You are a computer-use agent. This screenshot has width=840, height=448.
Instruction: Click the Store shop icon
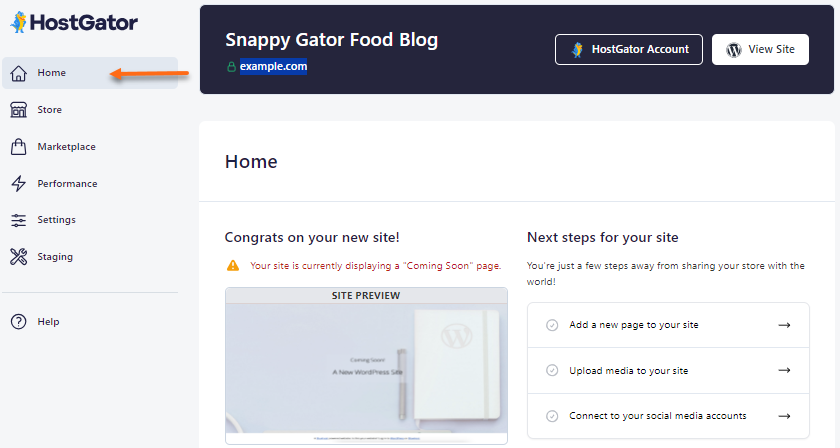pyautogui.click(x=18, y=110)
